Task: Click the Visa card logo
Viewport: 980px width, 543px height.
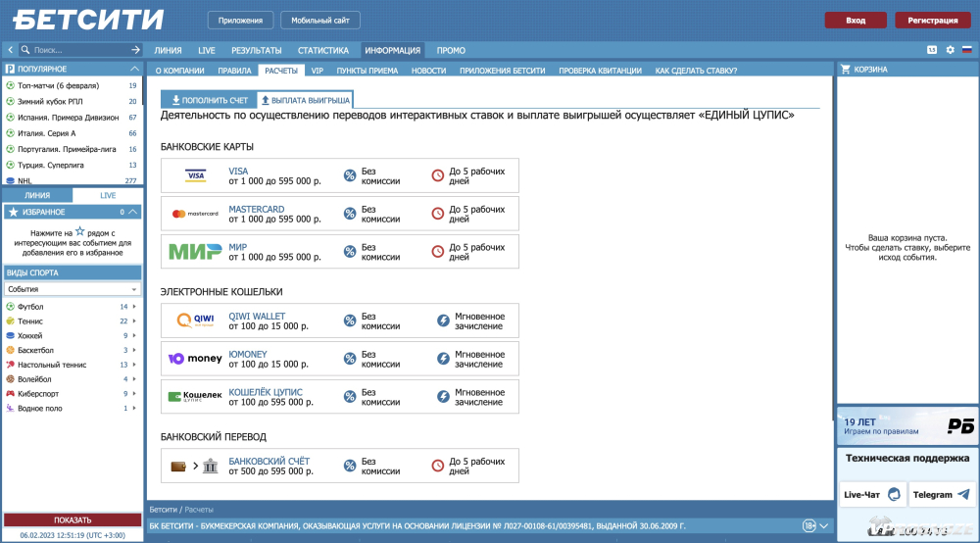Action: pos(196,175)
